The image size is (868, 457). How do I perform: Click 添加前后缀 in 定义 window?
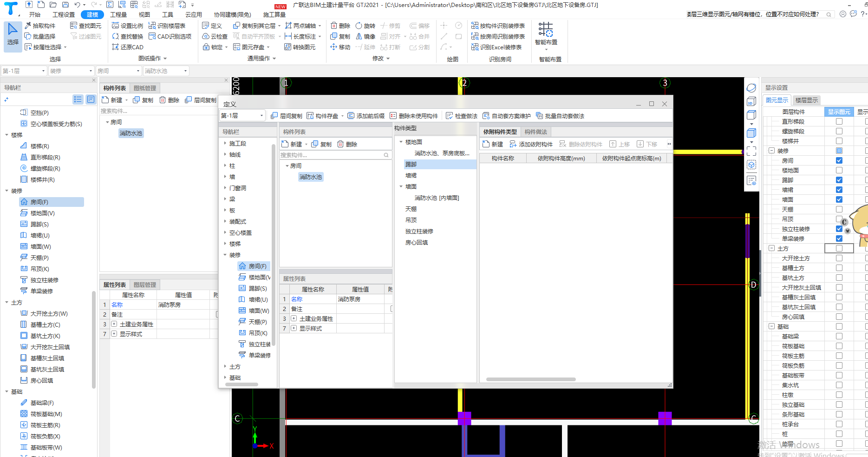pyautogui.click(x=366, y=116)
